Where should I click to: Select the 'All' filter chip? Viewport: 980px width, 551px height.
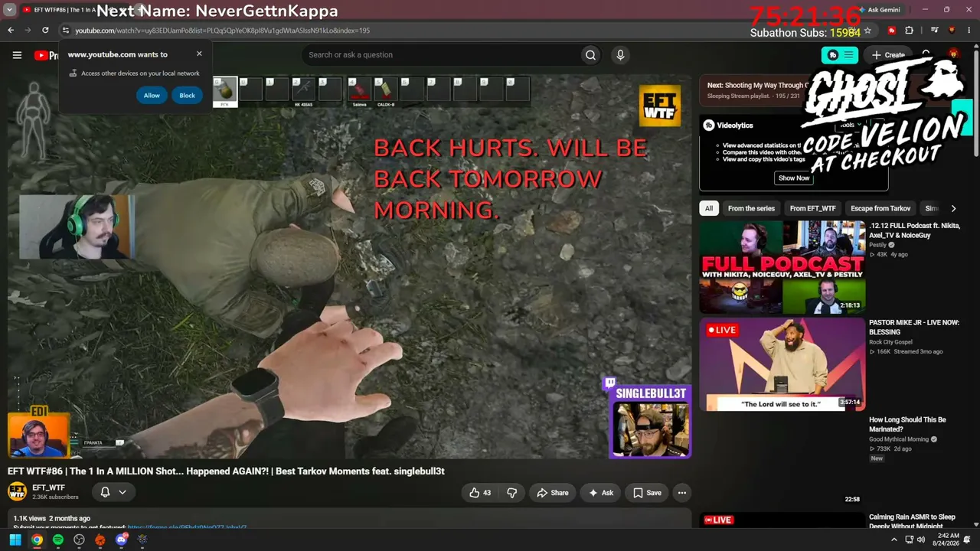[x=709, y=208]
